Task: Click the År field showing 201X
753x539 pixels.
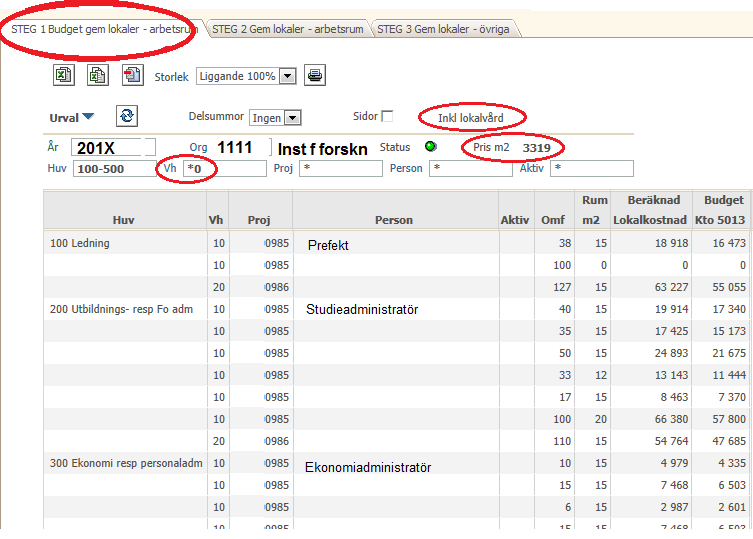Action: click(x=113, y=147)
